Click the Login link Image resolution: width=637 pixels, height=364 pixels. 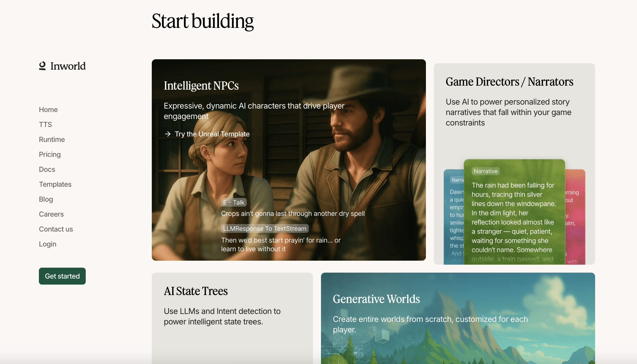(x=48, y=244)
